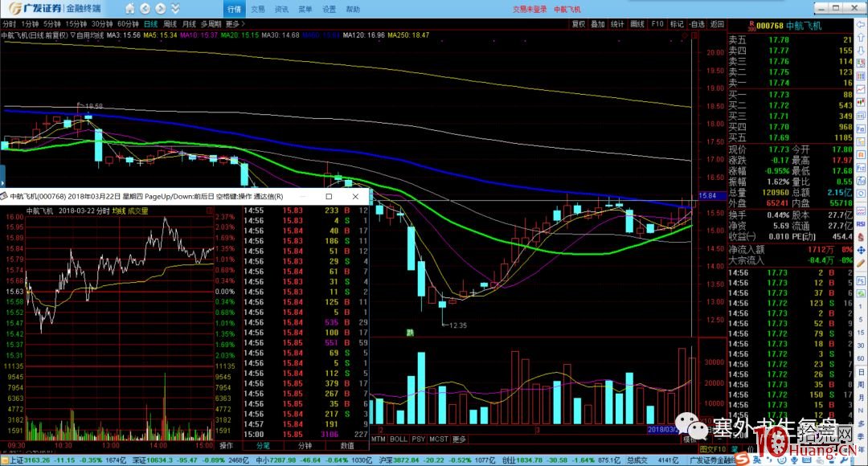Click the 成交量 label in intraday popup
The height and width of the screenshot is (466, 868).
coord(138,211)
